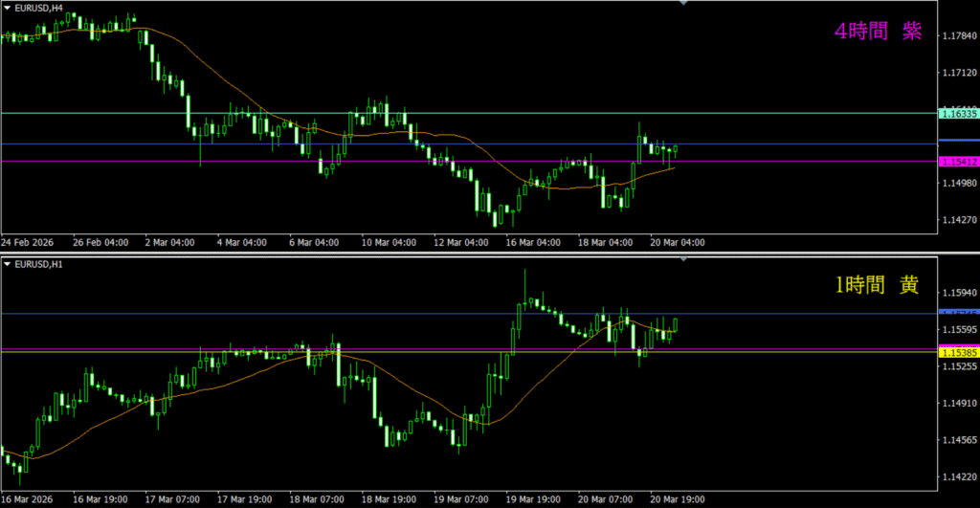Click the 4時間 紫 text label

click(x=878, y=32)
